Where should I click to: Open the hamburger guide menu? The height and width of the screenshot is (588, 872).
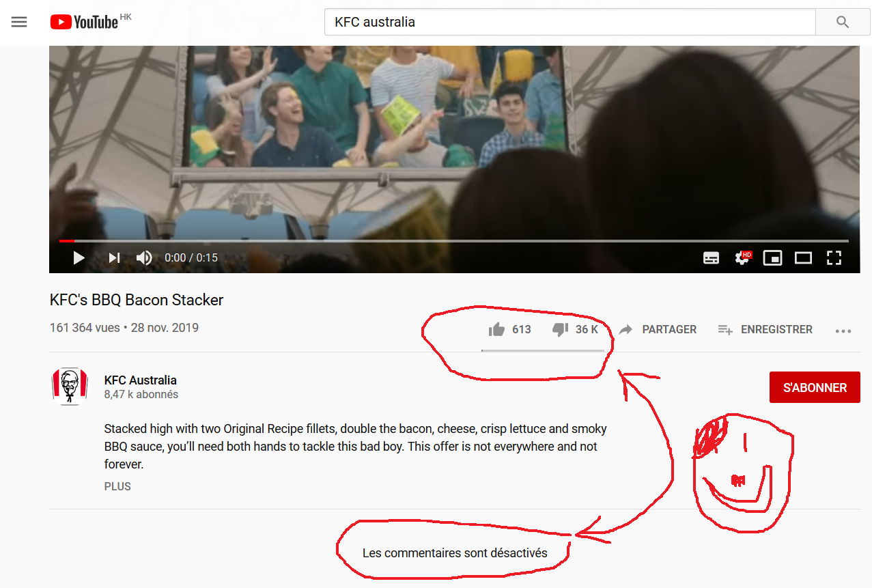(19, 22)
